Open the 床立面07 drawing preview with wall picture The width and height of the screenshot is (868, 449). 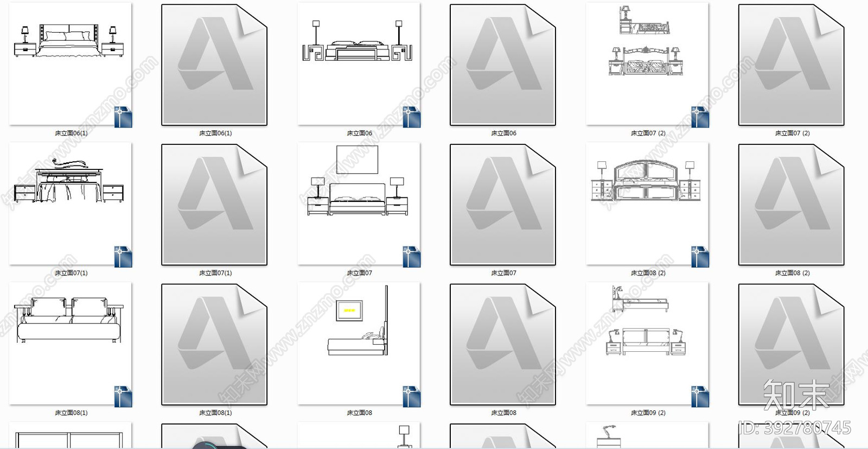coord(359,204)
